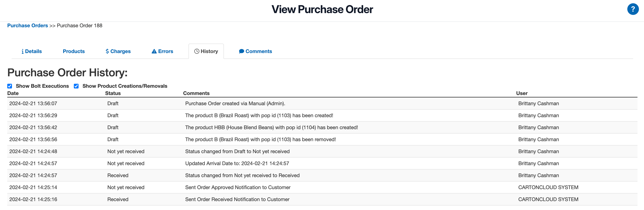Open help via the blue question mark icon
644x210 pixels.
(633, 9)
